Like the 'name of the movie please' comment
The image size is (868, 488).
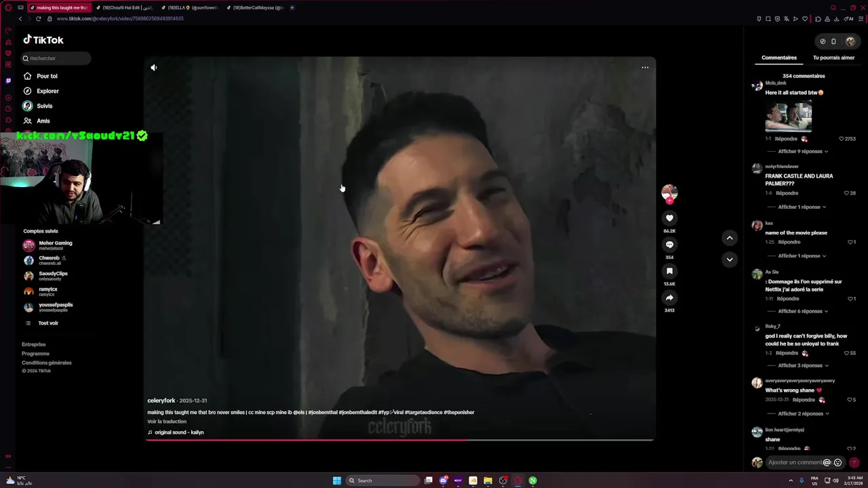850,242
